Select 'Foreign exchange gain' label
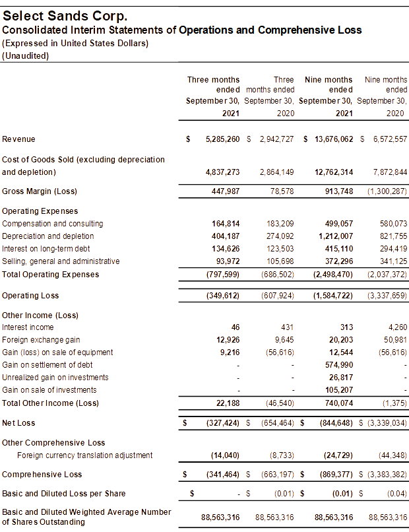Image resolution: width=409 pixels, height=532 pixels. [x=41, y=340]
